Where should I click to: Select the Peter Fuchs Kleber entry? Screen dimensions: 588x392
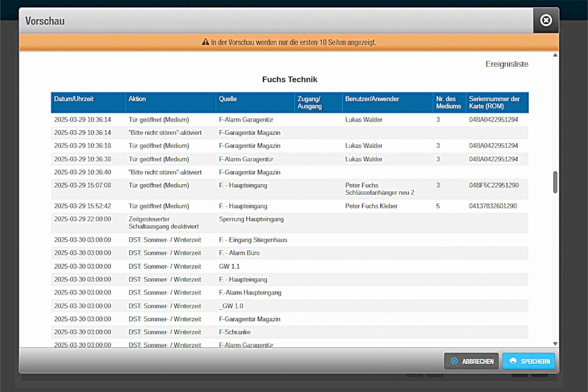[x=371, y=206]
